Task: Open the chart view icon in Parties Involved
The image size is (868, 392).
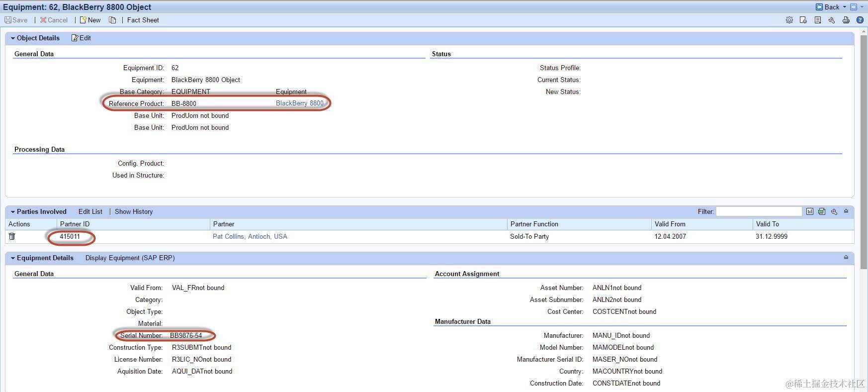Action: point(810,212)
